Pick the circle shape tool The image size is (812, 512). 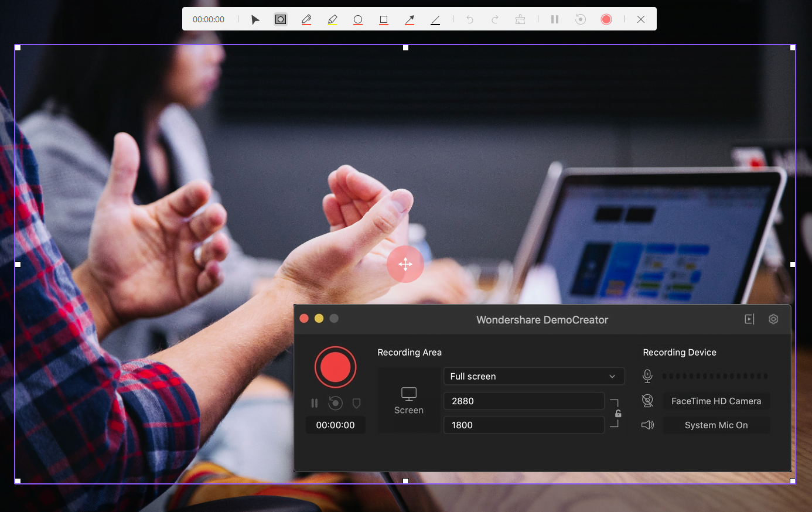coord(358,19)
